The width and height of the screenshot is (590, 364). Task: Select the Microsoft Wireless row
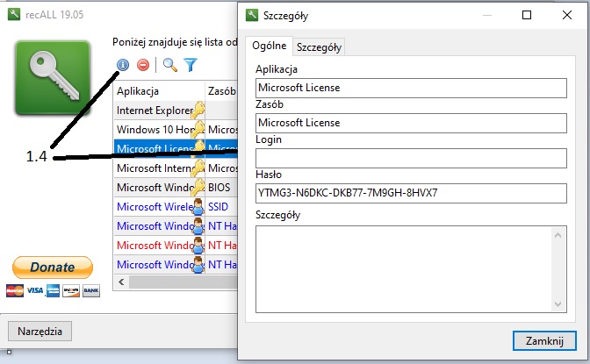point(176,206)
